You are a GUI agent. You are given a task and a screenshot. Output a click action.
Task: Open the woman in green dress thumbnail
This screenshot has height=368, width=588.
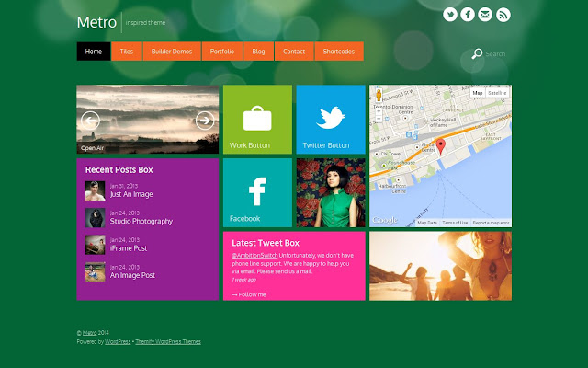331,192
